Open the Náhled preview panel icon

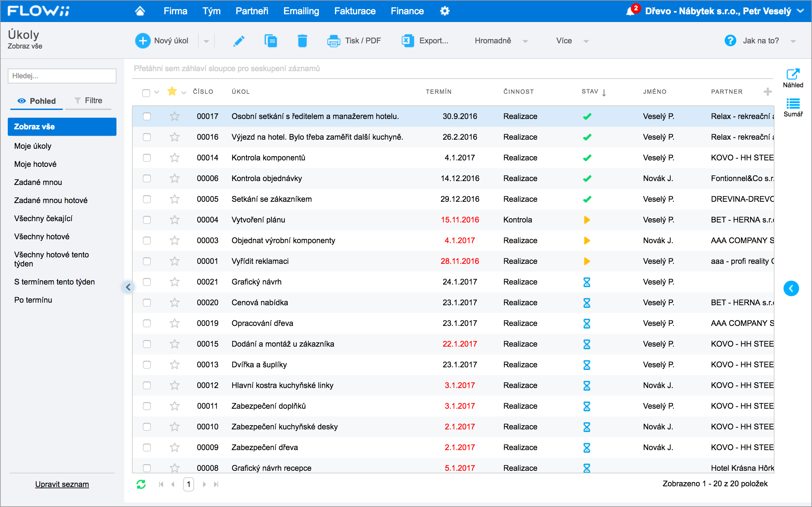point(793,74)
